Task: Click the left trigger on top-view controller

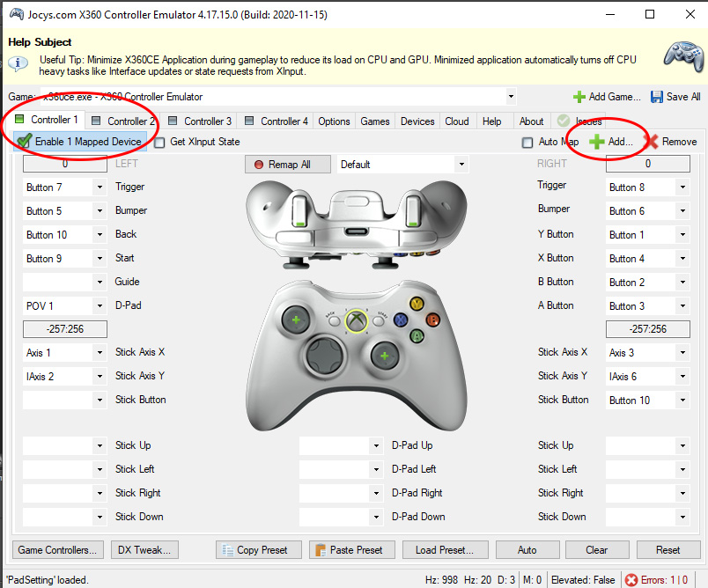Action: (x=299, y=210)
